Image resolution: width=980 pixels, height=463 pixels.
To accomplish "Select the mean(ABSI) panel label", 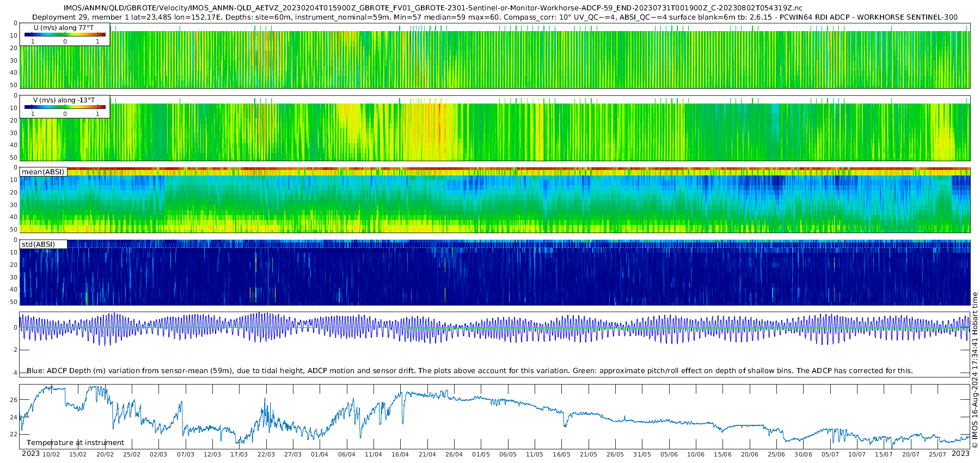I will pos(43,172).
